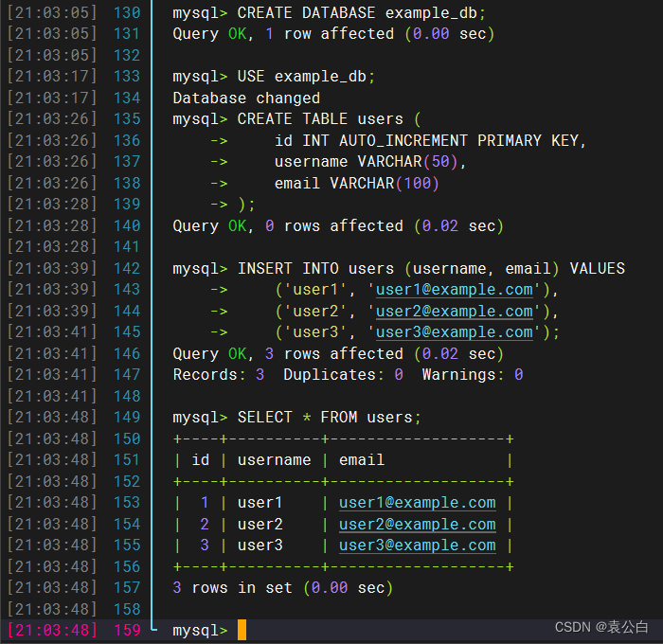Click line number 130
663x644 pixels.
tap(127, 12)
